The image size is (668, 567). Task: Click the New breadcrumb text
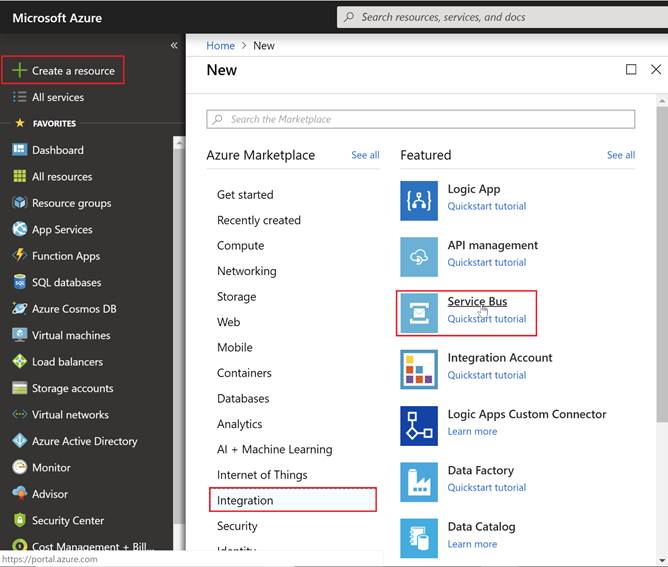pos(264,46)
